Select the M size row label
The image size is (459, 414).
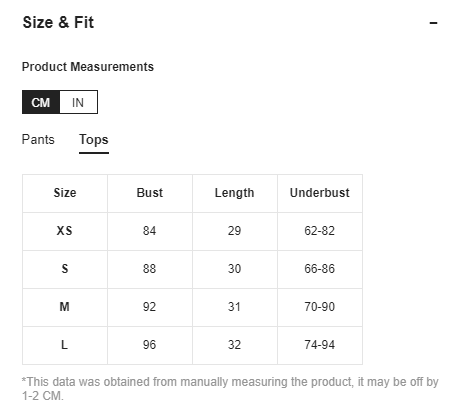64,307
